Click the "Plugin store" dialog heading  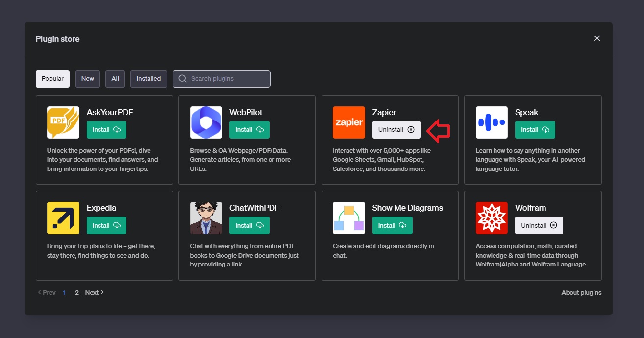point(57,39)
